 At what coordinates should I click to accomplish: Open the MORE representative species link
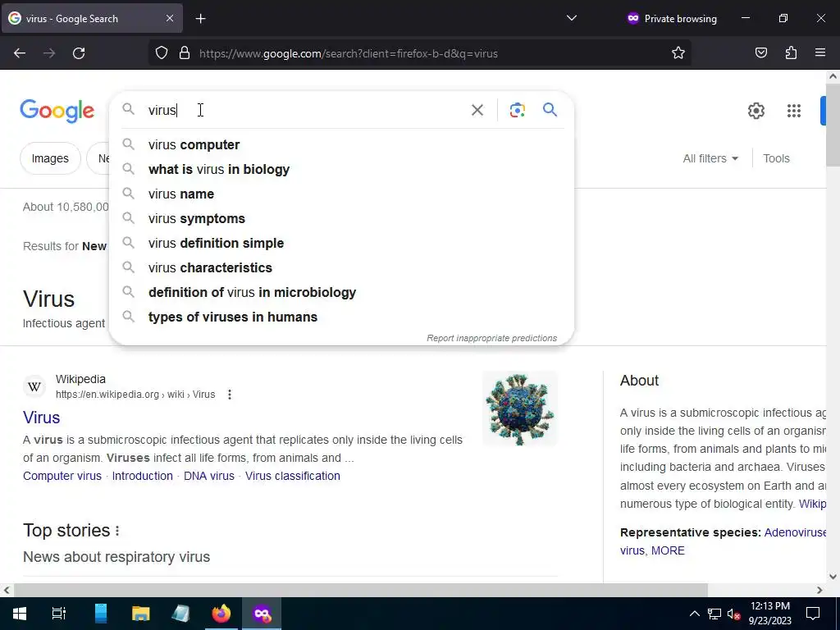click(668, 550)
